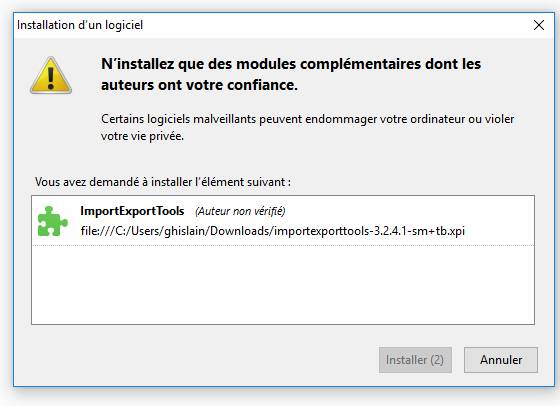Click the "Auteur non vérifié" italic label
This screenshot has height=406, width=560.
click(240, 211)
